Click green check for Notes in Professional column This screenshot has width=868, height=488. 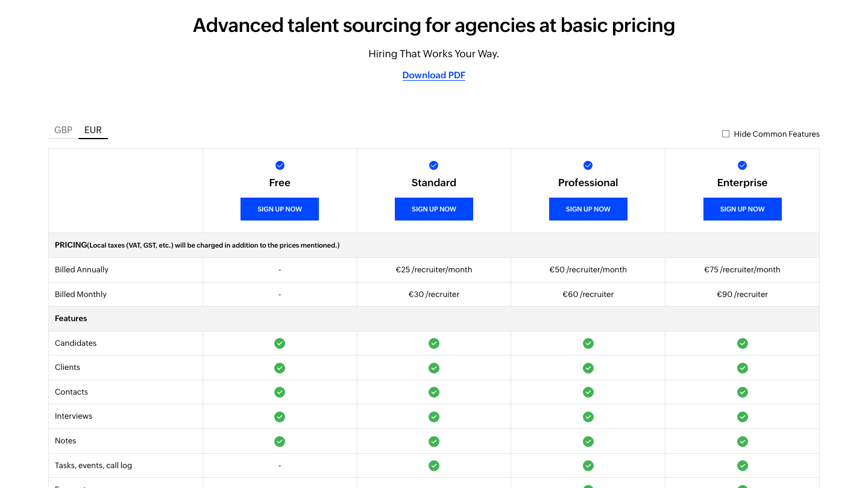588,441
